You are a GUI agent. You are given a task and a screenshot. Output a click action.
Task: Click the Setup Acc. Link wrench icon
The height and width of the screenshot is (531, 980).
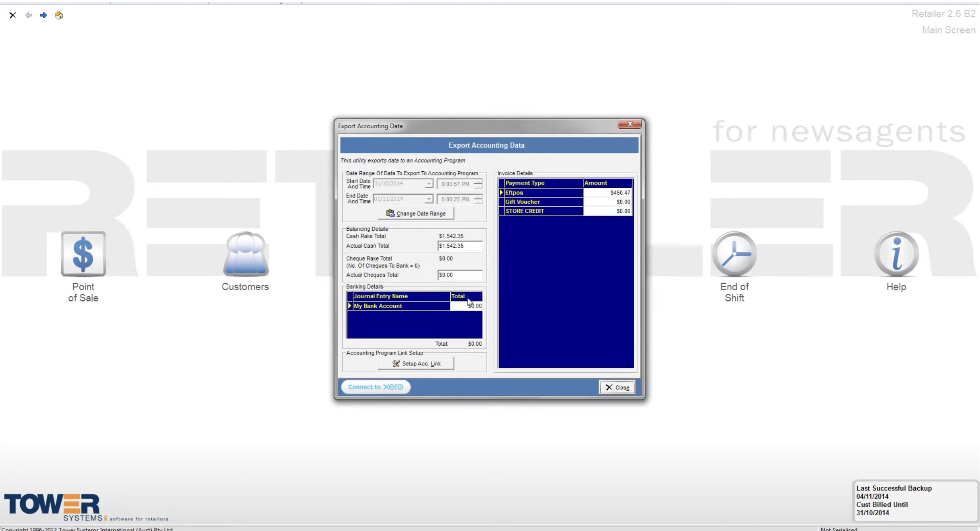pyautogui.click(x=397, y=363)
